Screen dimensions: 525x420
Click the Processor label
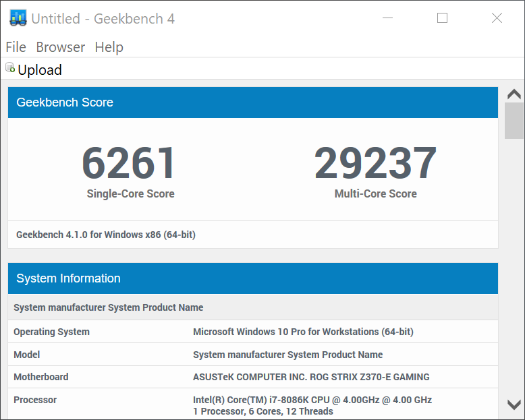point(35,400)
